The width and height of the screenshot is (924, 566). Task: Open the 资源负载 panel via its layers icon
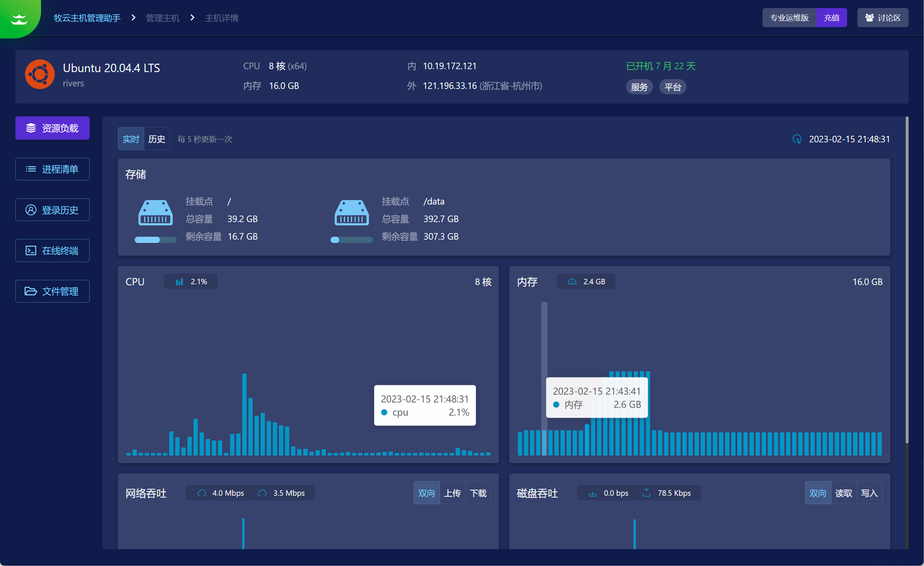(x=30, y=128)
